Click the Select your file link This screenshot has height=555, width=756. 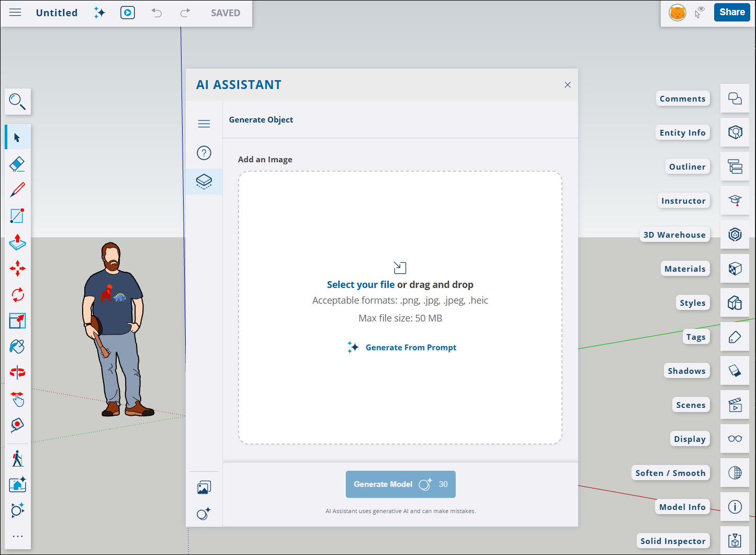click(360, 284)
